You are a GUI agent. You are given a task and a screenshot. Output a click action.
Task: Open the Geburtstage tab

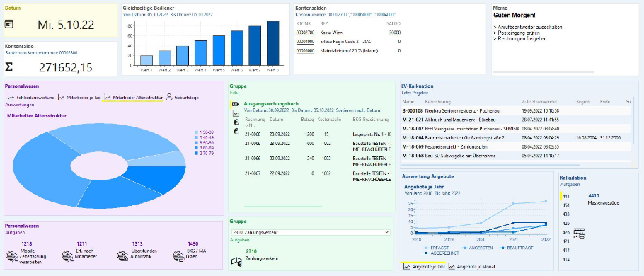pyautogui.click(x=183, y=98)
